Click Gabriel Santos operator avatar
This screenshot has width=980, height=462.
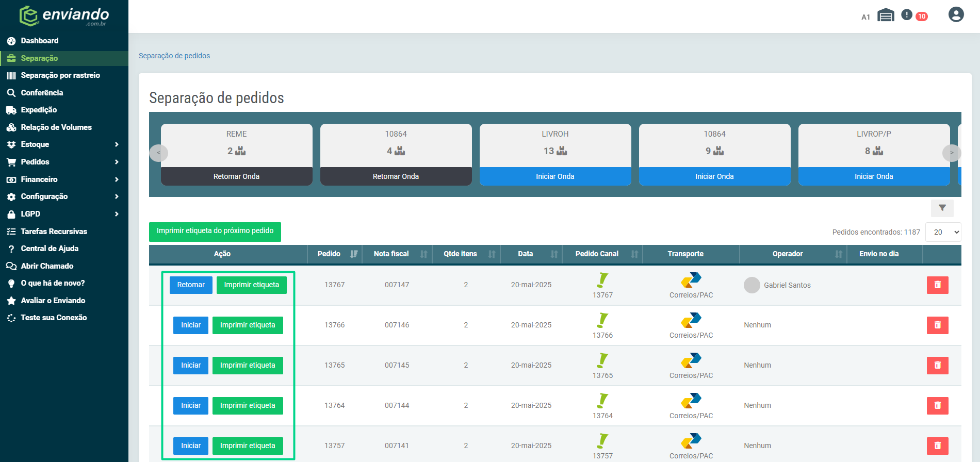point(752,285)
